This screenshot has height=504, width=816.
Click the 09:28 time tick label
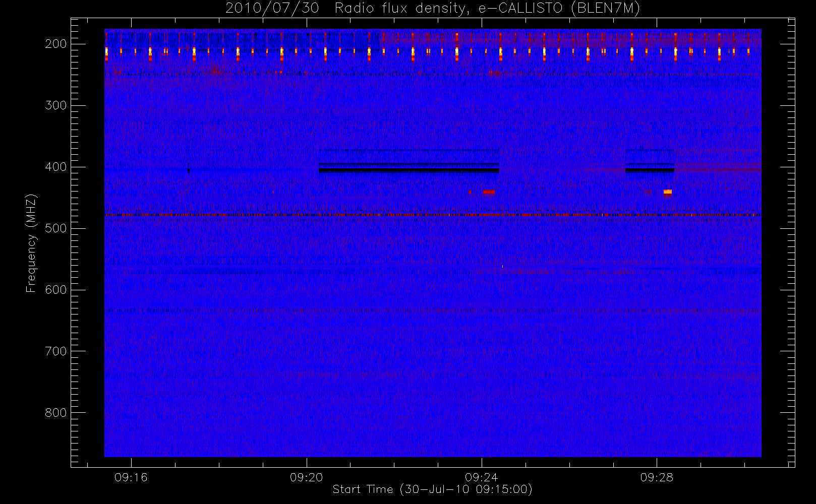point(657,477)
